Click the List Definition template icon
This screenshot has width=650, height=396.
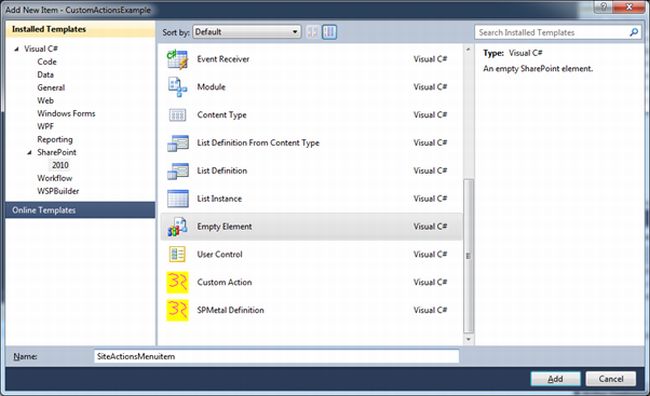[178, 171]
